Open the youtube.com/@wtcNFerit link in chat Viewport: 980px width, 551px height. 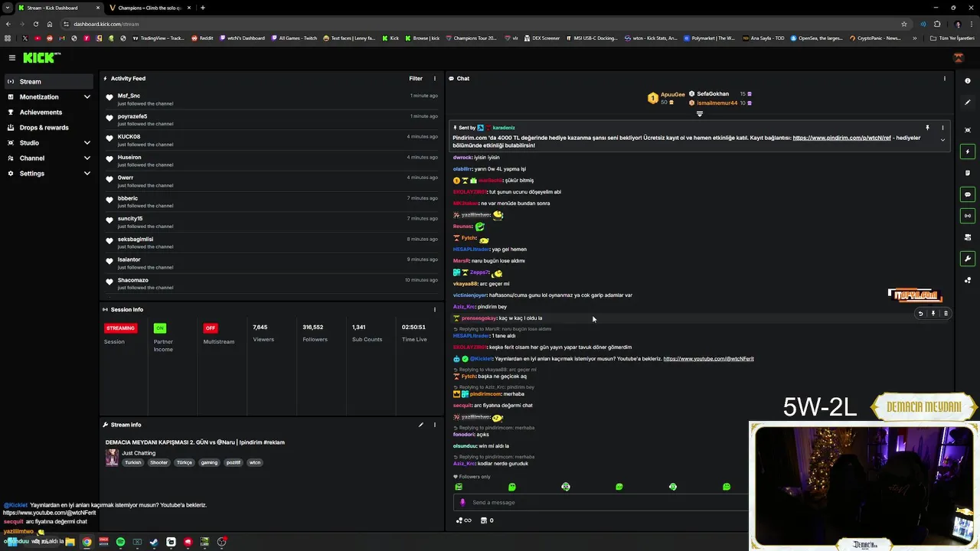(x=708, y=358)
